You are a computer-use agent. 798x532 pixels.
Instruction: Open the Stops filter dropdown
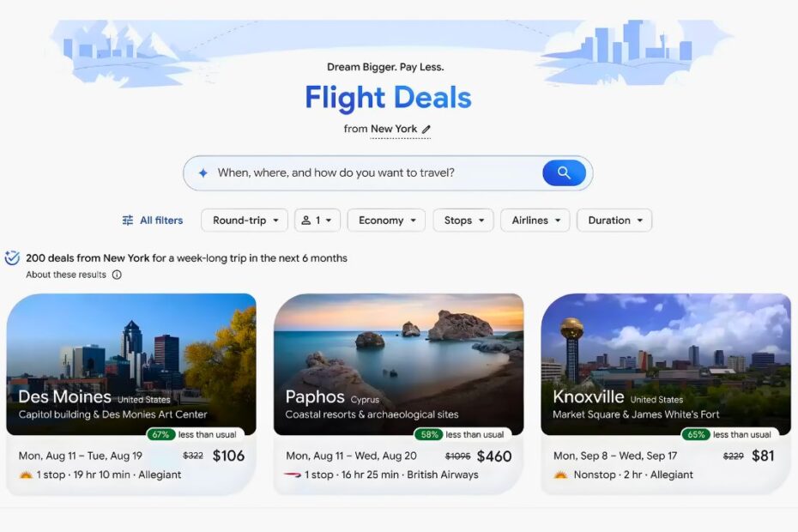point(463,221)
